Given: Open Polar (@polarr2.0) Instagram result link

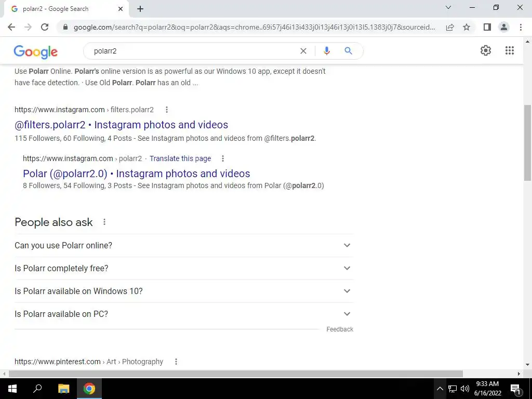Looking at the screenshot, I should [x=137, y=174].
